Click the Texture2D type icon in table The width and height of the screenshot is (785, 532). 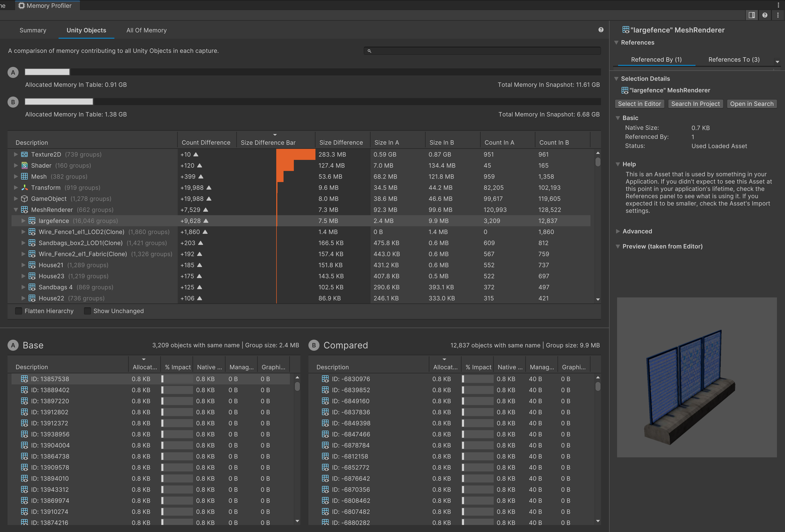pyautogui.click(x=24, y=154)
